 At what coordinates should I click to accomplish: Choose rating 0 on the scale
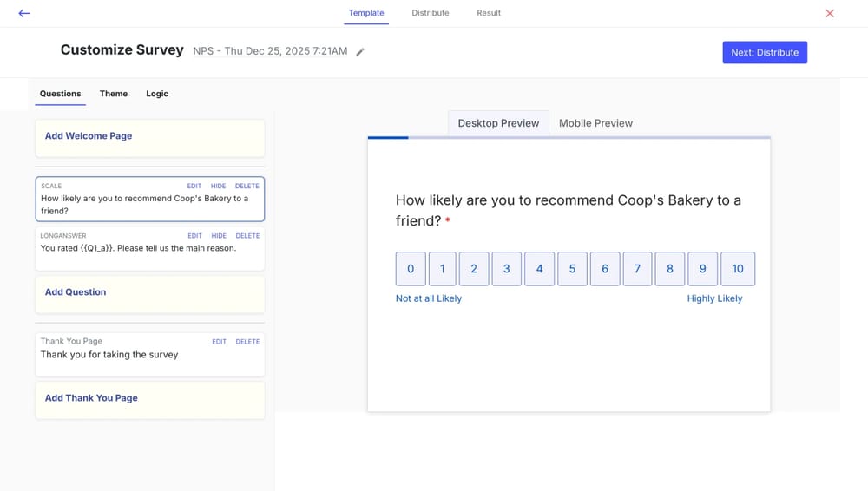click(x=411, y=269)
